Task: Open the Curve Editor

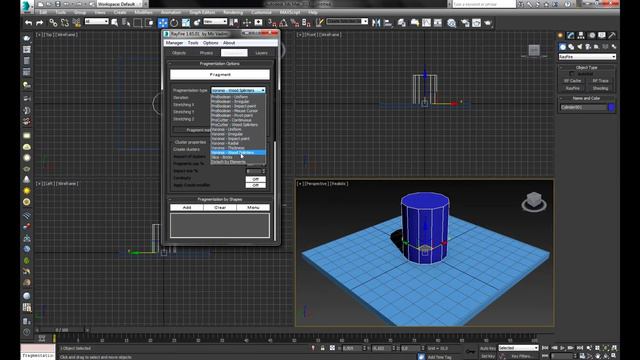Action: (427, 23)
